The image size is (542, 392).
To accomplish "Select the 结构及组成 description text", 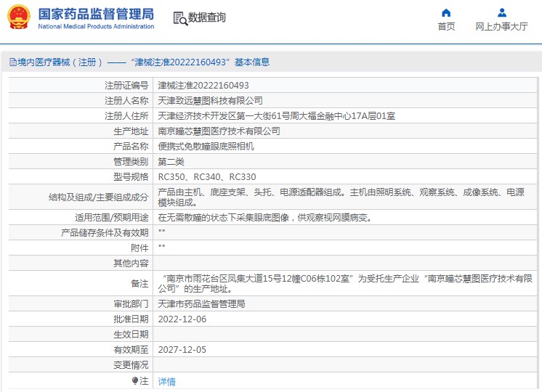I will pyautogui.click(x=341, y=197).
